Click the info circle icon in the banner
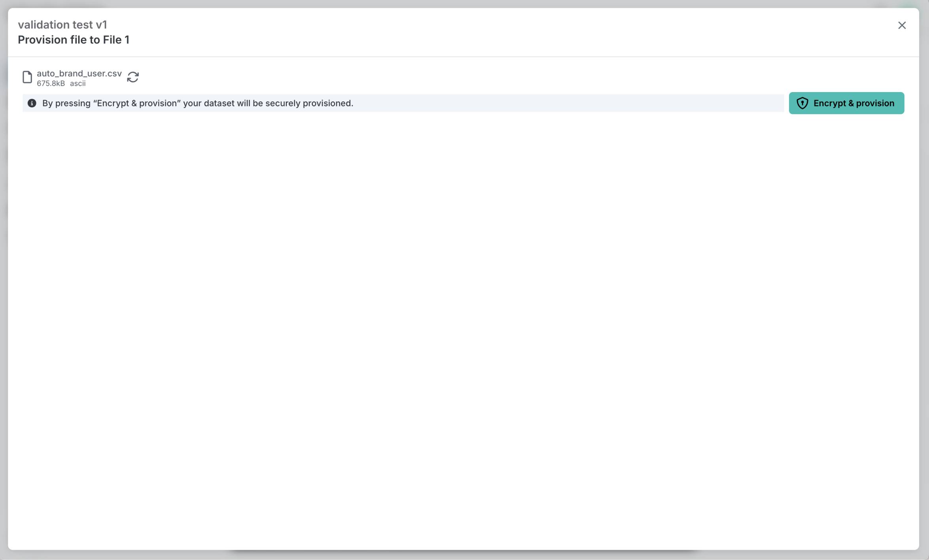 (32, 103)
